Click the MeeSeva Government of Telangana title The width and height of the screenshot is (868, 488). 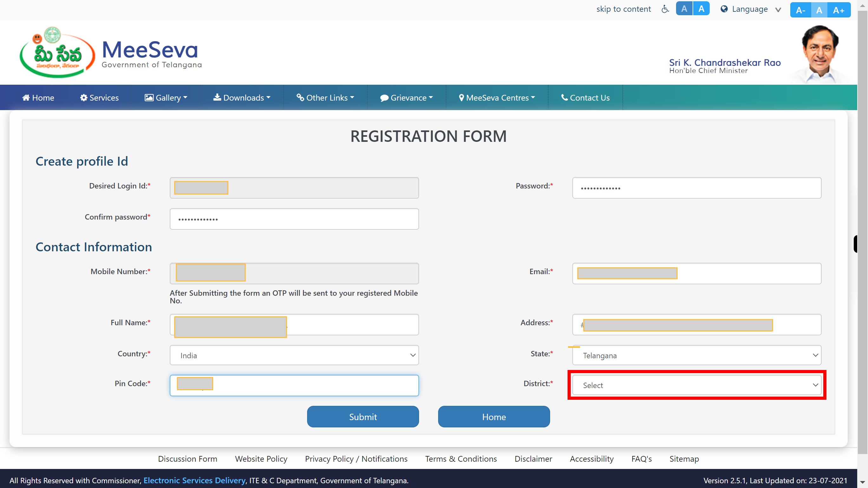tap(152, 54)
